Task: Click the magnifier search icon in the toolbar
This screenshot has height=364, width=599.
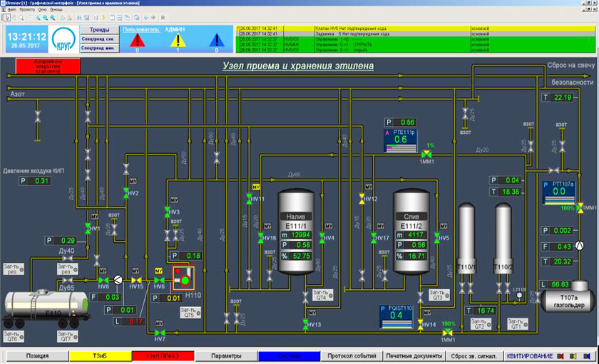Action: click(x=21, y=18)
